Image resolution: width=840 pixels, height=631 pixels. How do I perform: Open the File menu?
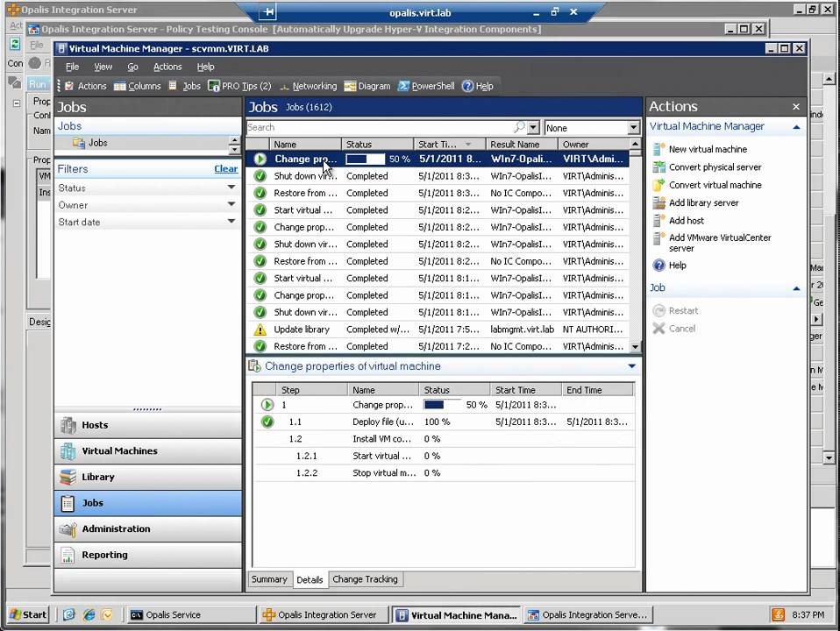pos(72,67)
